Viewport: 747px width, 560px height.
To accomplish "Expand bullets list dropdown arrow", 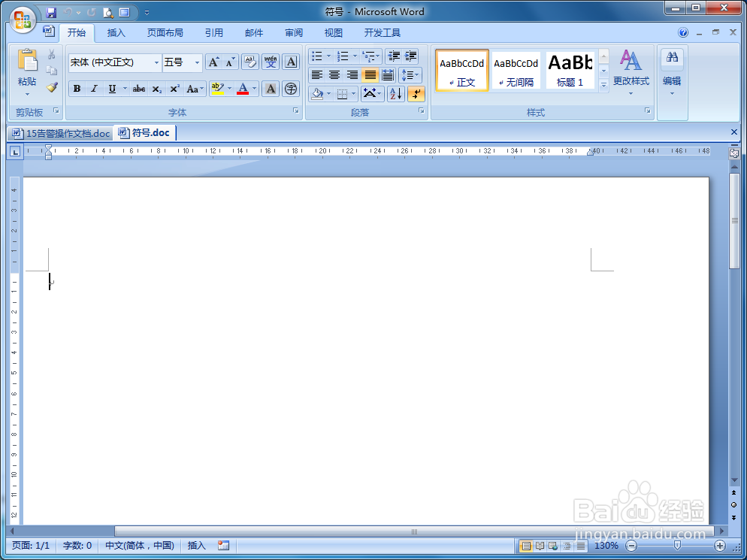I will (328, 56).
